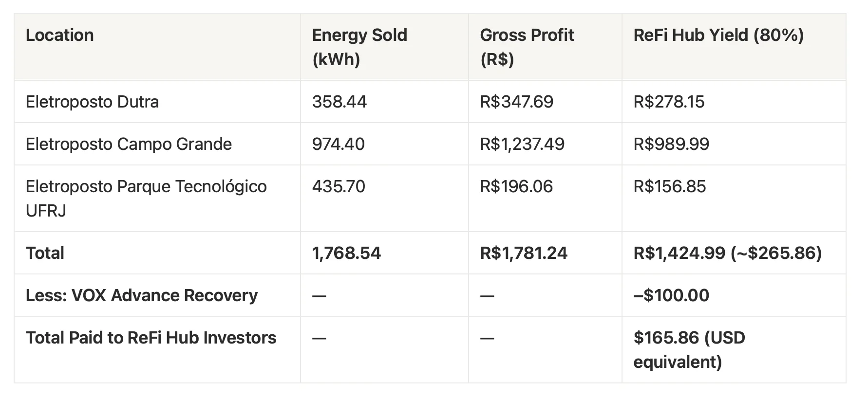Click the 974.40 energy sold value
Viewport: 868px width, 399px height.
pyautogui.click(x=338, y=145)
